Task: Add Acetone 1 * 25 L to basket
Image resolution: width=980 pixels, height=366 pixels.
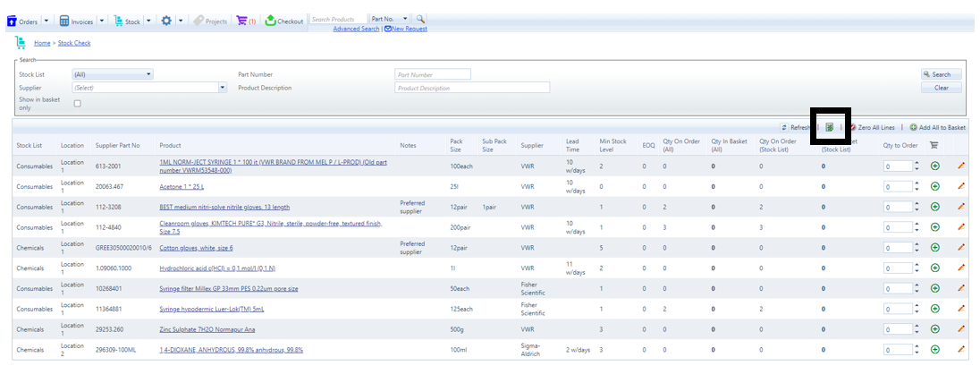Action: tap(935, 186)
